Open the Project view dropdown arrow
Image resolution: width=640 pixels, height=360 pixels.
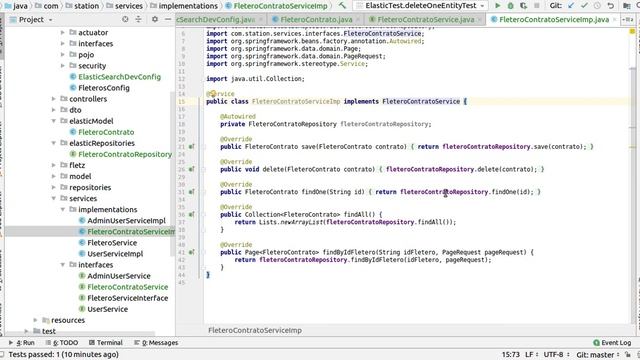pos(51,20)
